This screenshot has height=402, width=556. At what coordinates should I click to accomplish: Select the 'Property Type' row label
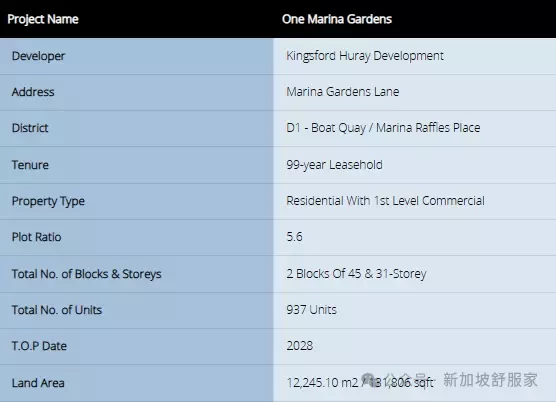(48, 201)
